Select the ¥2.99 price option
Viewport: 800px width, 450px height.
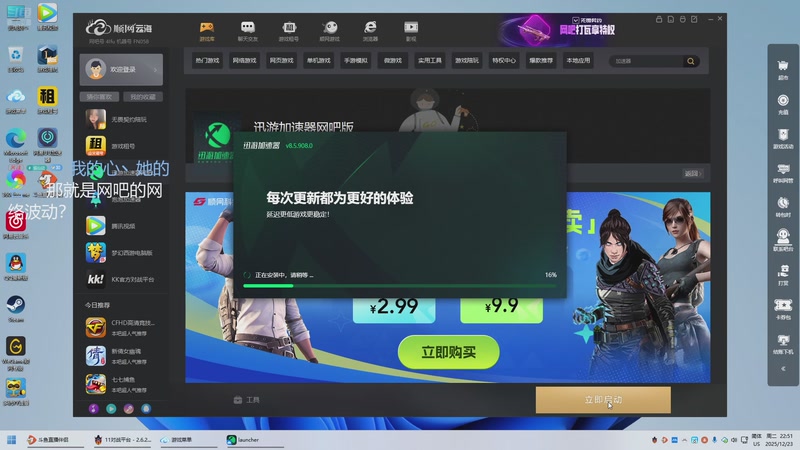click(x=394, y=307)
